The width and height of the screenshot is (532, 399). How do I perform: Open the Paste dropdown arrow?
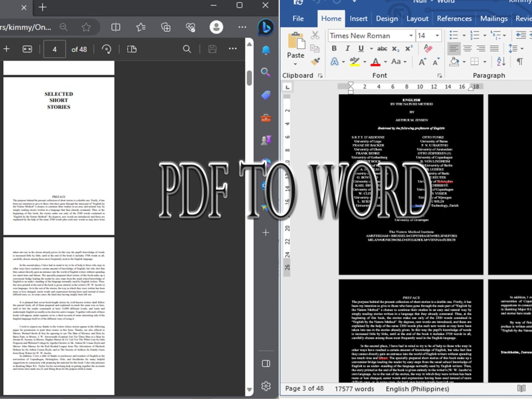pyautogui.click(x=295, y=64)
